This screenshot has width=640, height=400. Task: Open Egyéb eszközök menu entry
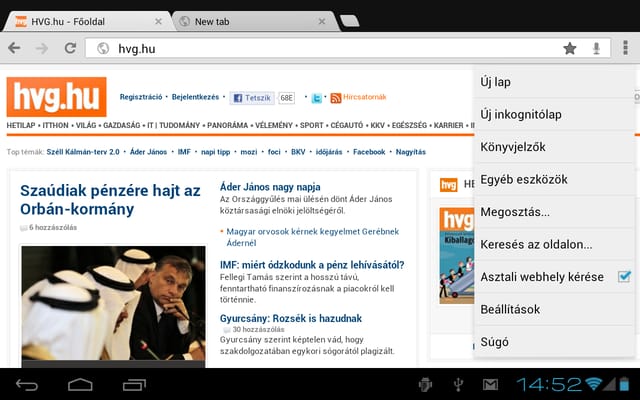pos(554,179)
